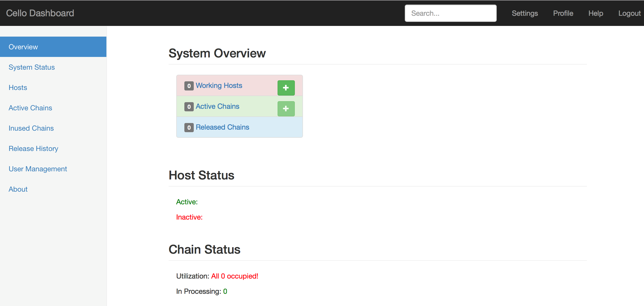Click the Cello Dashboard brand title

(40, 13)
